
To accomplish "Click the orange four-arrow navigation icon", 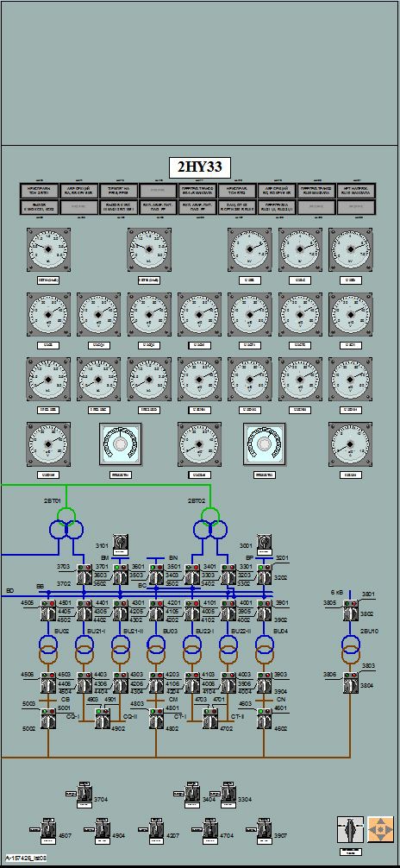I will (x=380, y=830).
